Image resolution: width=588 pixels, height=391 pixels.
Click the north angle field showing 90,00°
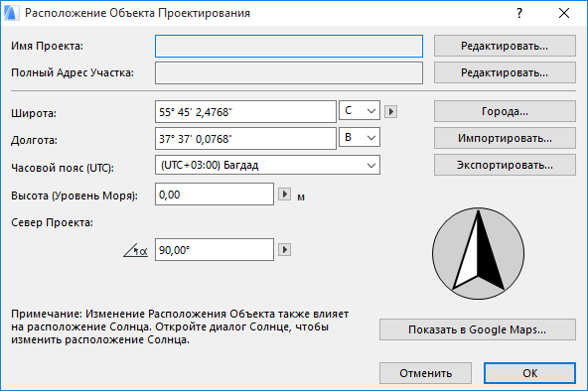(x=215, y=249)
